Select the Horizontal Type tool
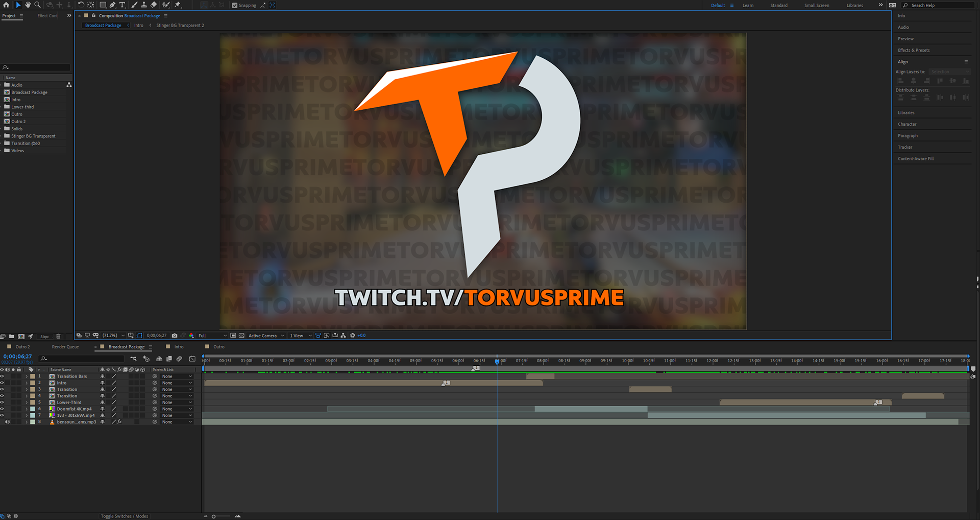980x520 pixels. [122, 5]
